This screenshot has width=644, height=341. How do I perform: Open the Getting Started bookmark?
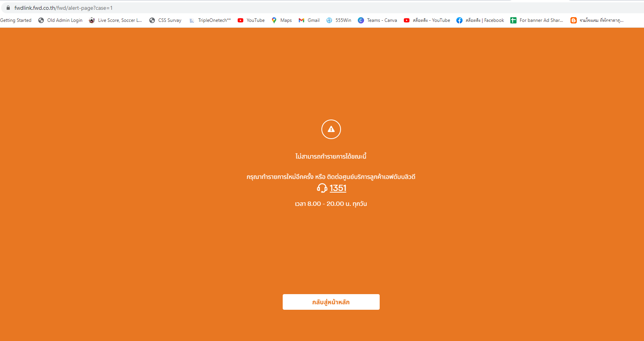click(x=16, y=20)
